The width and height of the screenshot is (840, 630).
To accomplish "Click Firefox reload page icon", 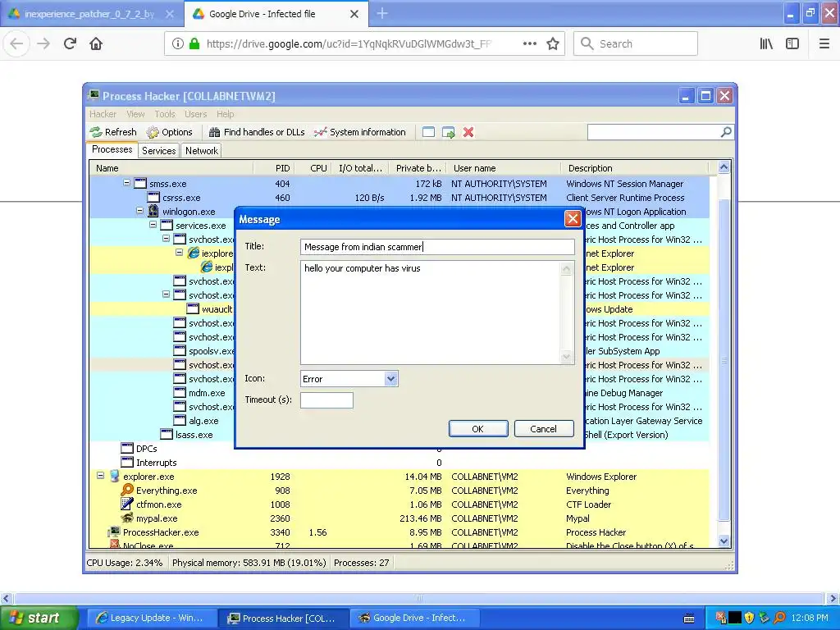I will 70,44.
